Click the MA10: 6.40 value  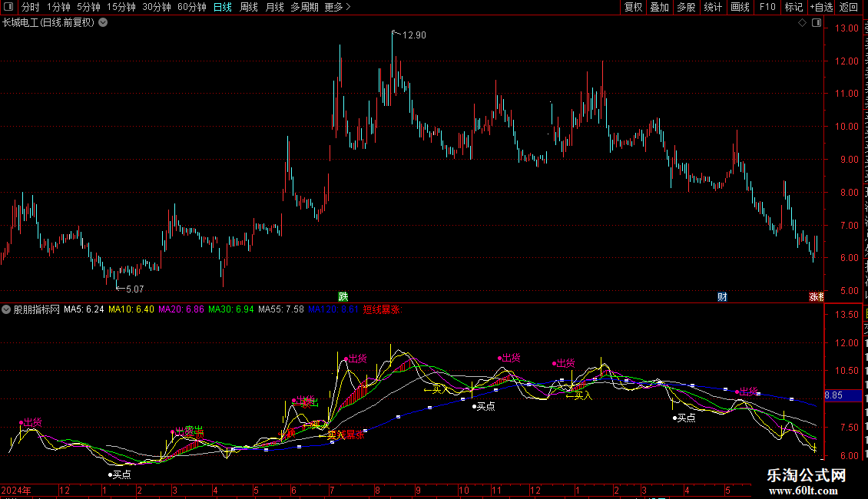click(131, 310)
